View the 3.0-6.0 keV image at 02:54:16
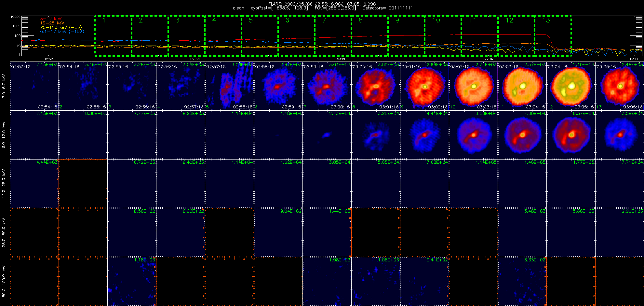Image resolution: width=644 pixels, height=306 pixels. click(83, 86)
